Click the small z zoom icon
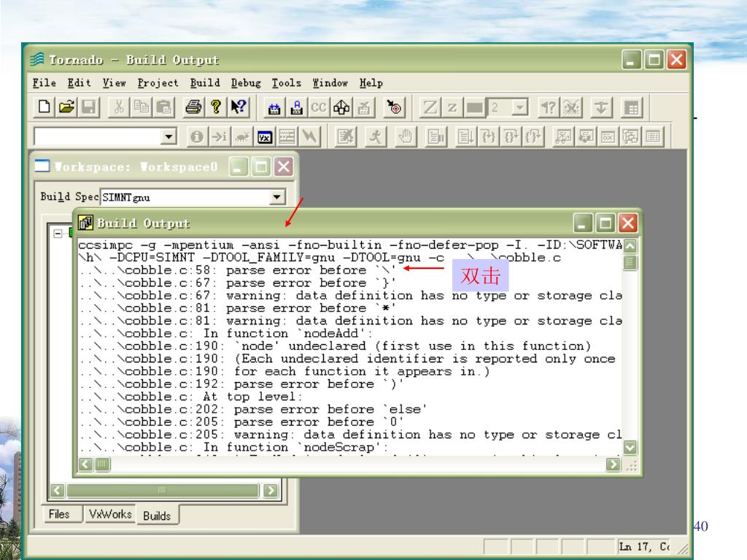Screen dimensions: 747x560 (x=452, y=108)
